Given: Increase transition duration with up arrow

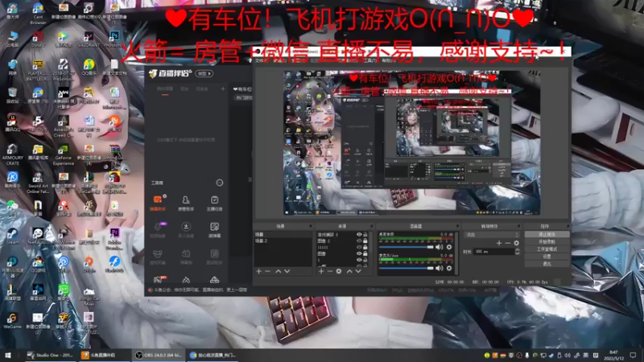Looking at the screenshot, I should point(517,249).
